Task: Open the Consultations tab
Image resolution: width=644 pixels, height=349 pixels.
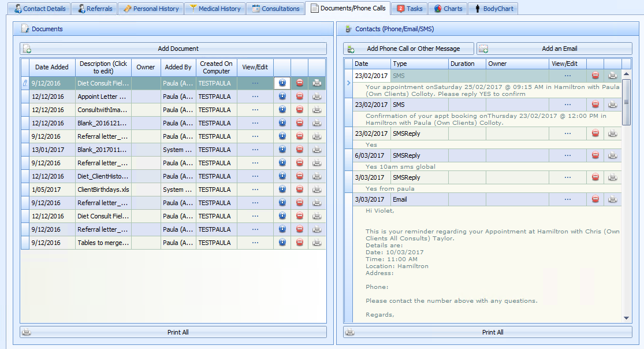Action: 276,9
